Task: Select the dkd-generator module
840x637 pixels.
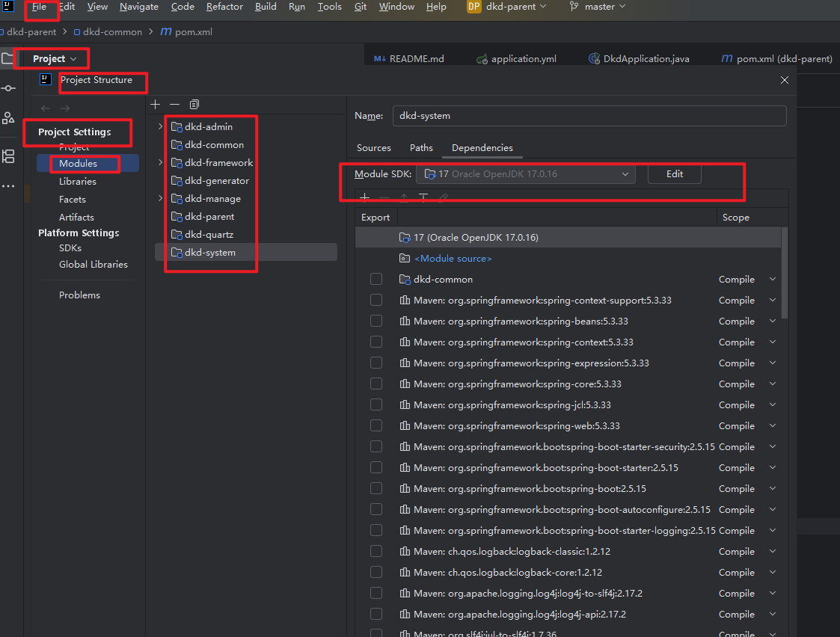Action: click(x=216, y=181)
